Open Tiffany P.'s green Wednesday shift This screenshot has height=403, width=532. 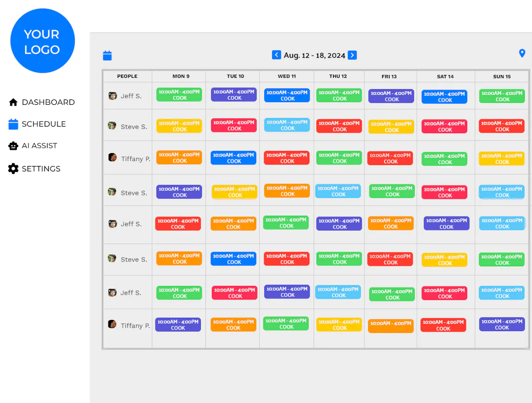[286, 324]
